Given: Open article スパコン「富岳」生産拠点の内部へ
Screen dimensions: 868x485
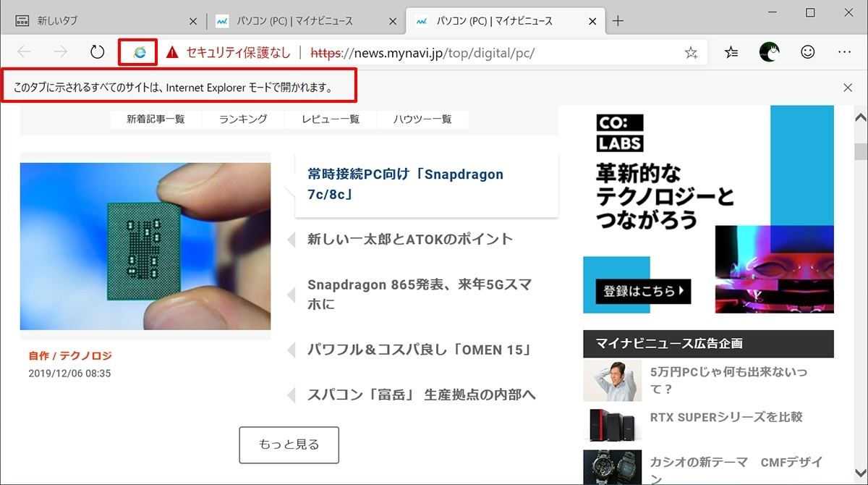Looking at the screenshot, I should [x=422, y=395].
